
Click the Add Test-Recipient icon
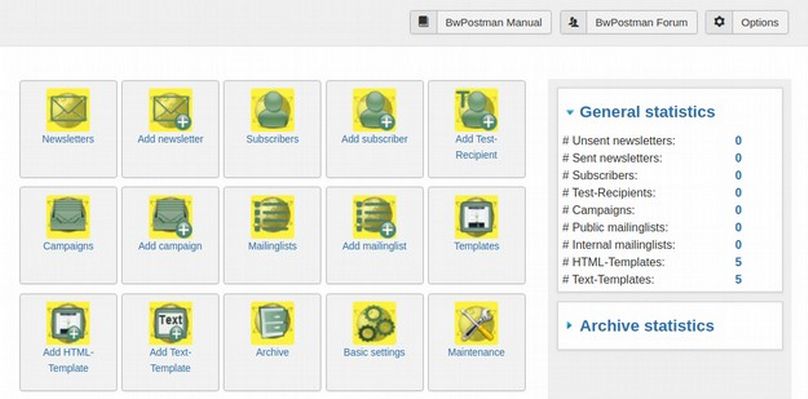click(477, 109)
